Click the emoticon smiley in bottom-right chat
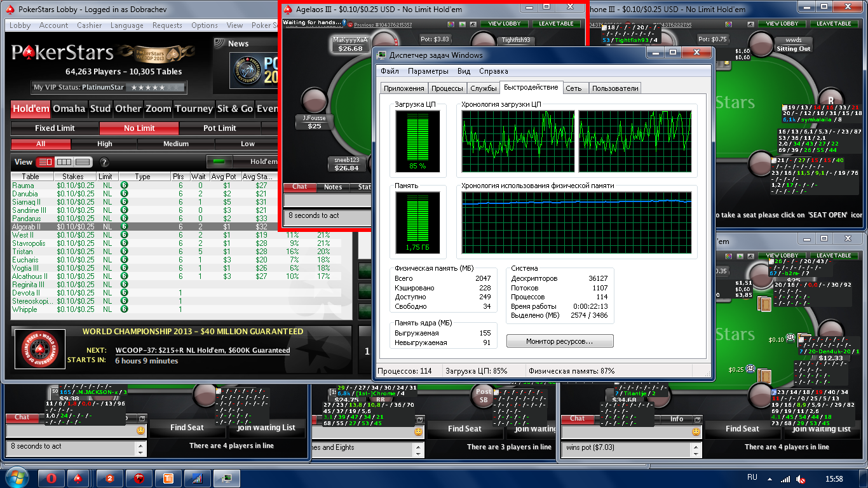The width and height of the screenshot is (868, 488). coord(696,432)
